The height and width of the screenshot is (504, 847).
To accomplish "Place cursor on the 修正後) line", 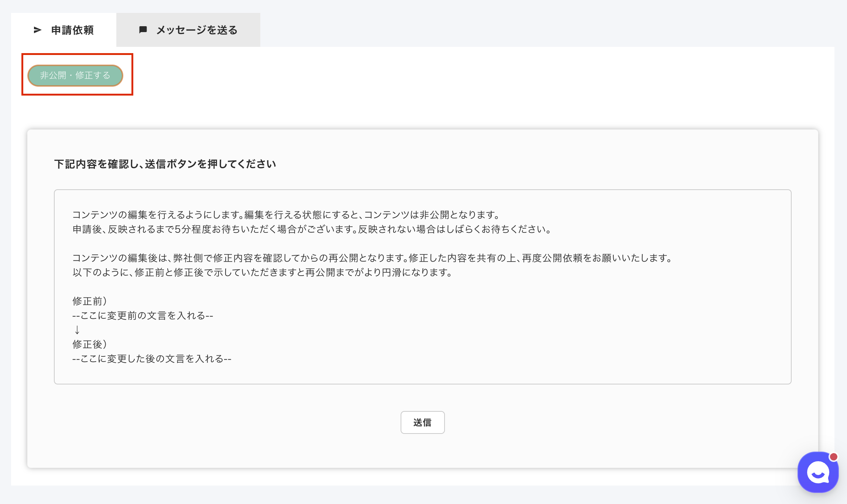I will (x=90, y=344).
